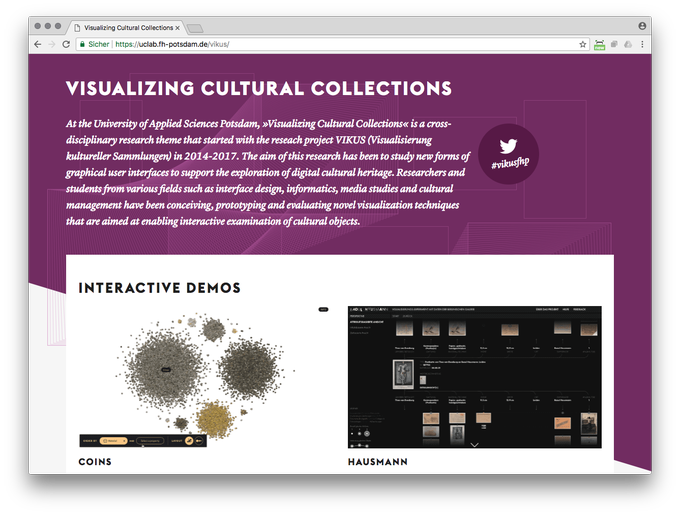Click the Sicher secure label

(98, 44)
